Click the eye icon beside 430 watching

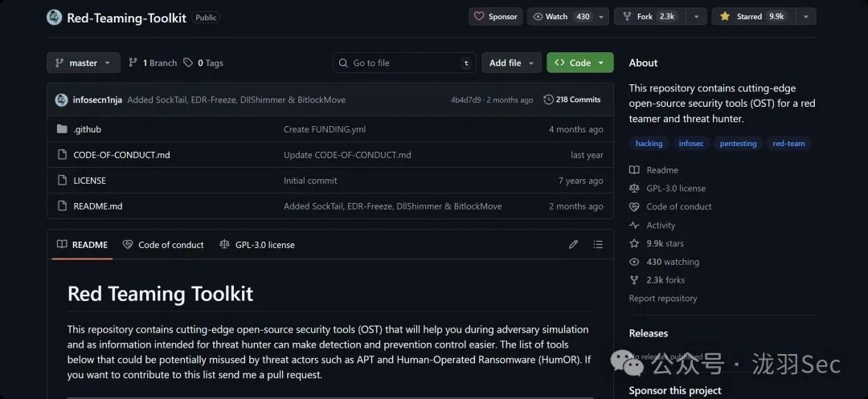(x=634, y=262)
